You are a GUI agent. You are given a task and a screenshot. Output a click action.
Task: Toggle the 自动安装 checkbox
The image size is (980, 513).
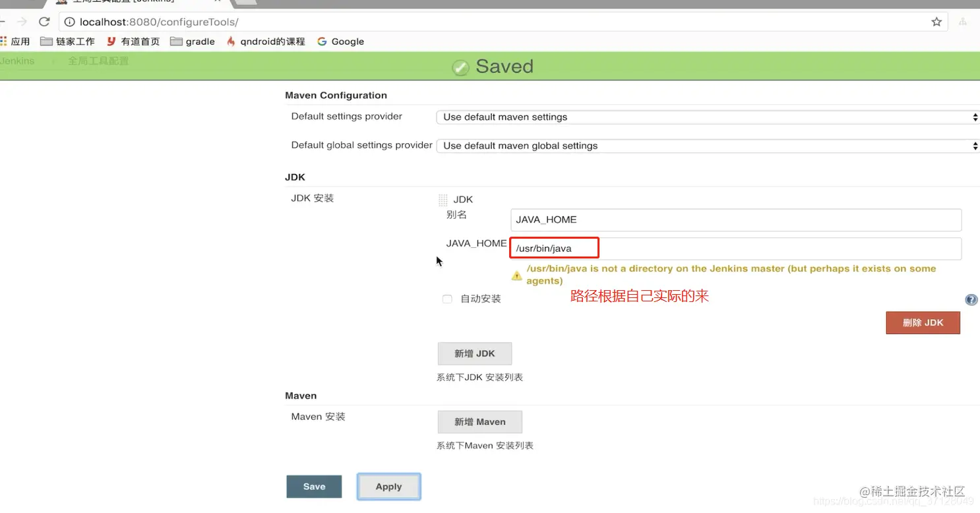[447, 299]
